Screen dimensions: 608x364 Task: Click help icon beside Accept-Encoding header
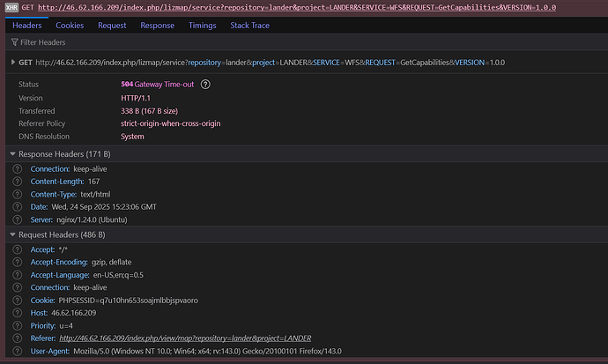tap(18, 263)
